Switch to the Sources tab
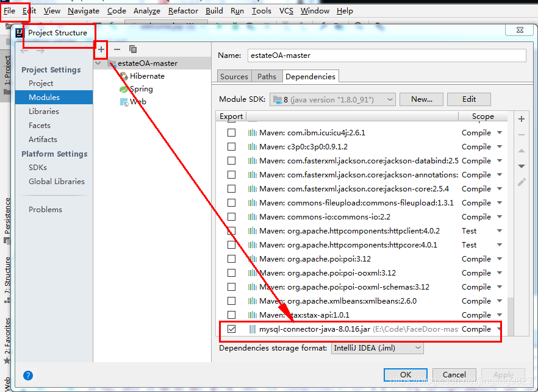Image resolution: width=538 pixels, height=392 pixels. click(234, 76)
